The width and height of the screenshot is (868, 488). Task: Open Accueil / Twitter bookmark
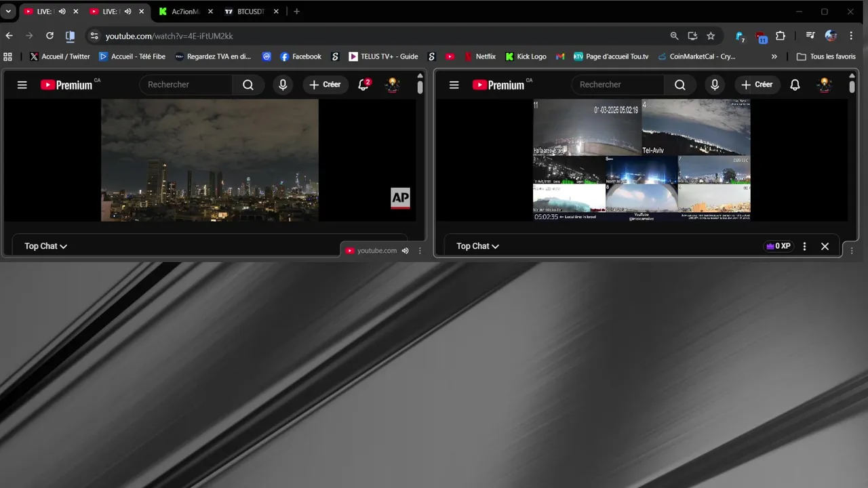point(60,56)
